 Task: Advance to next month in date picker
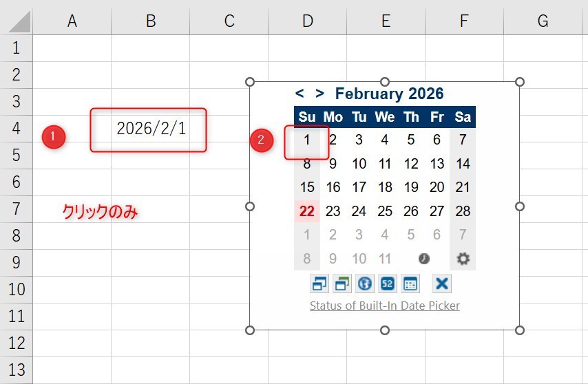[x=319, y=94]
